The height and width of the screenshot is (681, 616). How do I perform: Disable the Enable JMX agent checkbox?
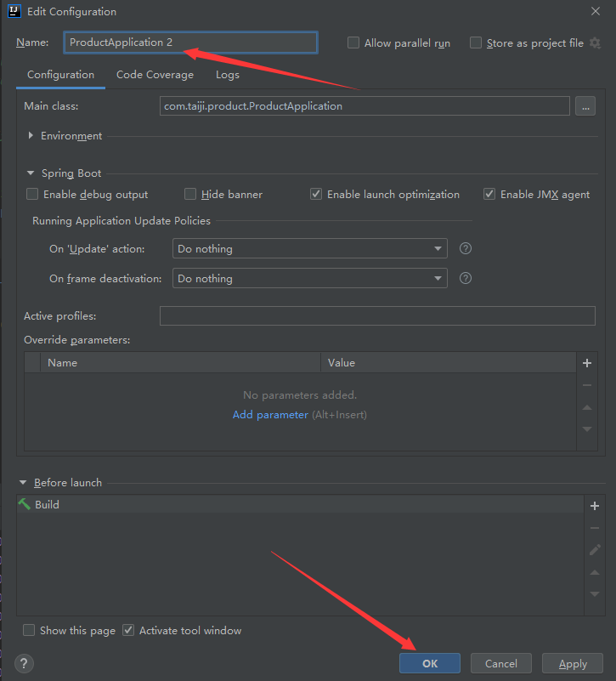pos(489,195)
